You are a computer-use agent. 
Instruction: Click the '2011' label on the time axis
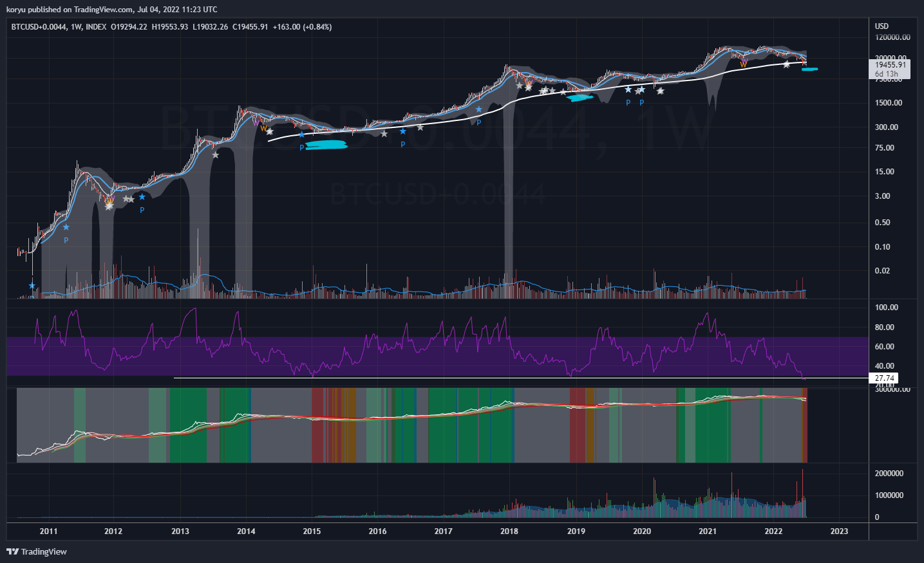click(x=48, y=531)
